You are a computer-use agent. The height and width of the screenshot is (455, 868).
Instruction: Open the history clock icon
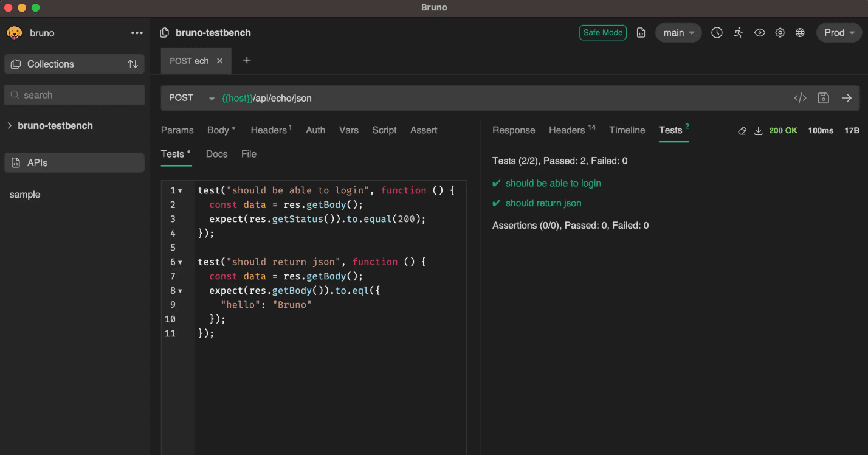[x=717, y=33]
